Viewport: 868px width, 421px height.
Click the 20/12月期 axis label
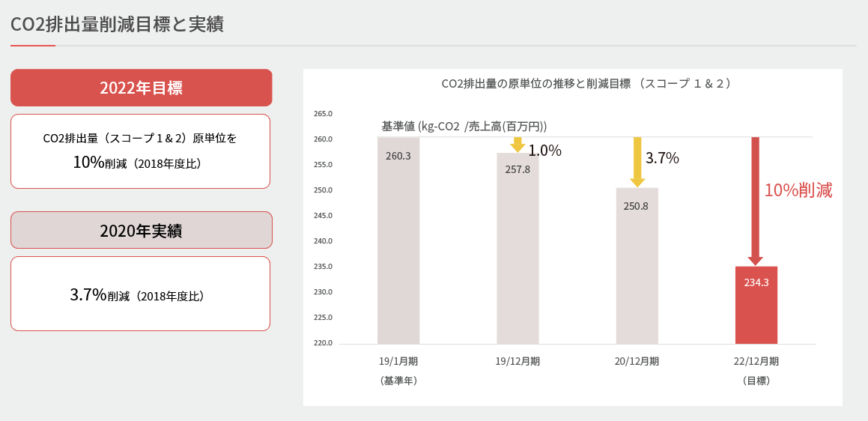coord(637,361)
